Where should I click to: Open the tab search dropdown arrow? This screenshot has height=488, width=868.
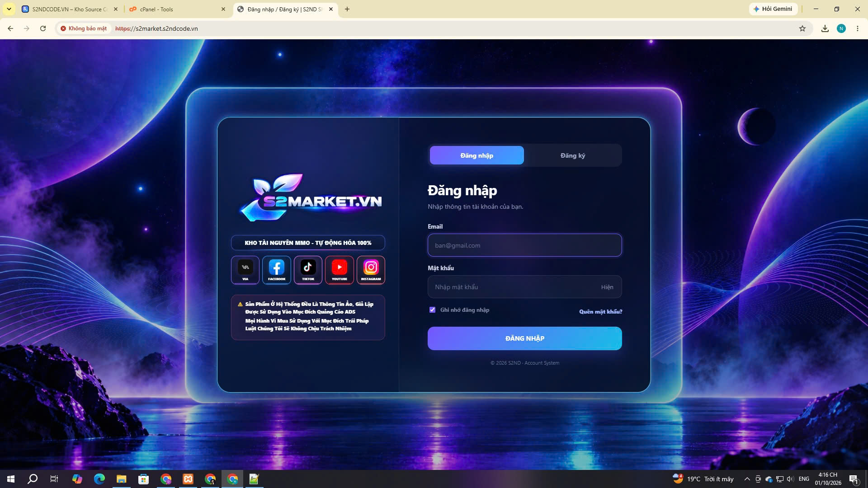click(9, 9)
